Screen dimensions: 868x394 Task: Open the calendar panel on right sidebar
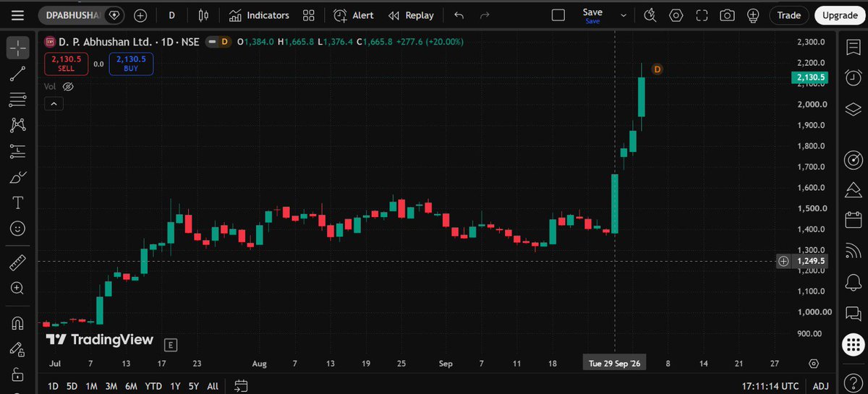(x=854, y=220)
